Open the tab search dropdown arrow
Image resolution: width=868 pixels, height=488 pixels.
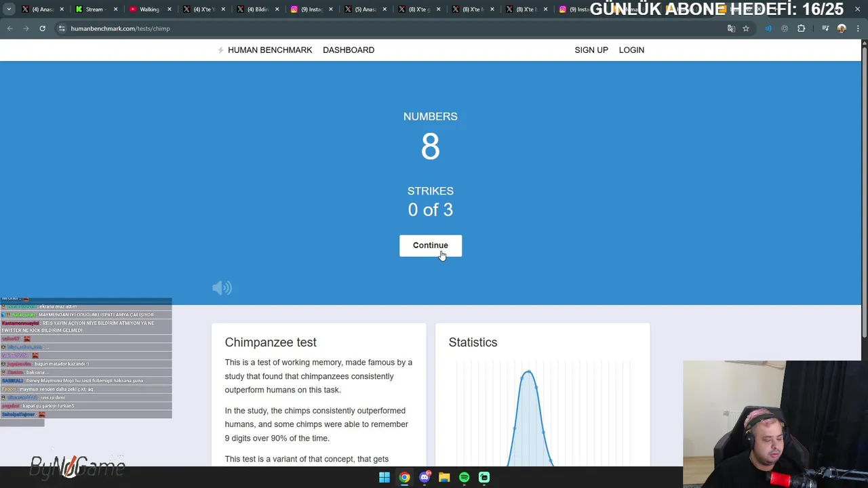coord(9,9)
